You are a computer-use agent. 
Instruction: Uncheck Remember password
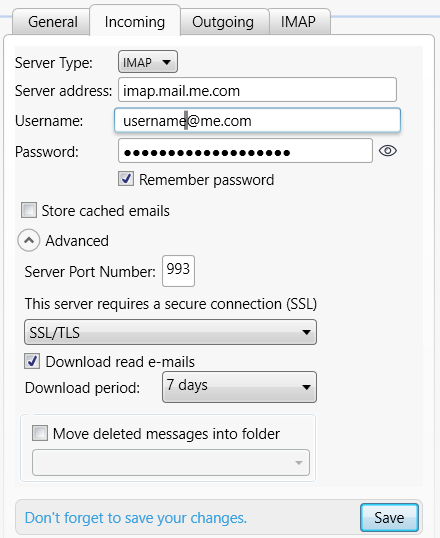(x=126, y=179)
